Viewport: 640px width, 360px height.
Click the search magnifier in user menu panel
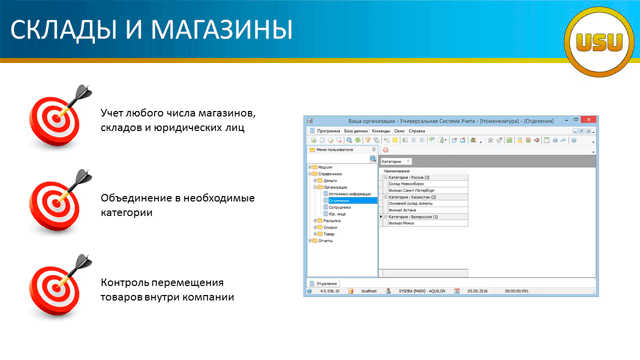coord(373,159)
